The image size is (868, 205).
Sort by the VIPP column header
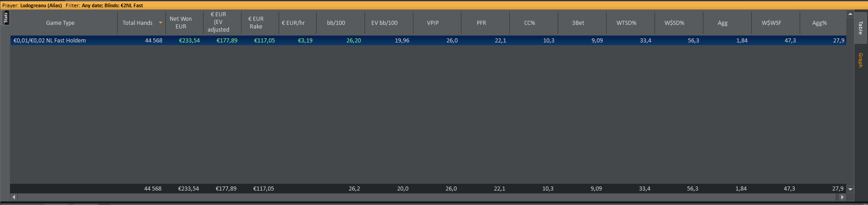point(433,23)
